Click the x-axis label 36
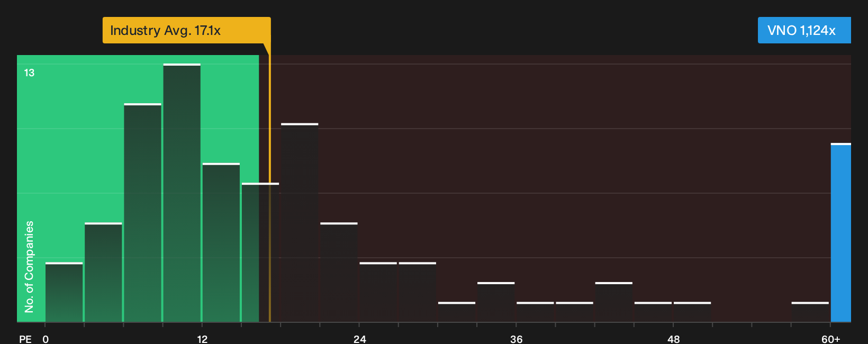Viewport: 868px width, 344px height. click(x=517, y=339)
